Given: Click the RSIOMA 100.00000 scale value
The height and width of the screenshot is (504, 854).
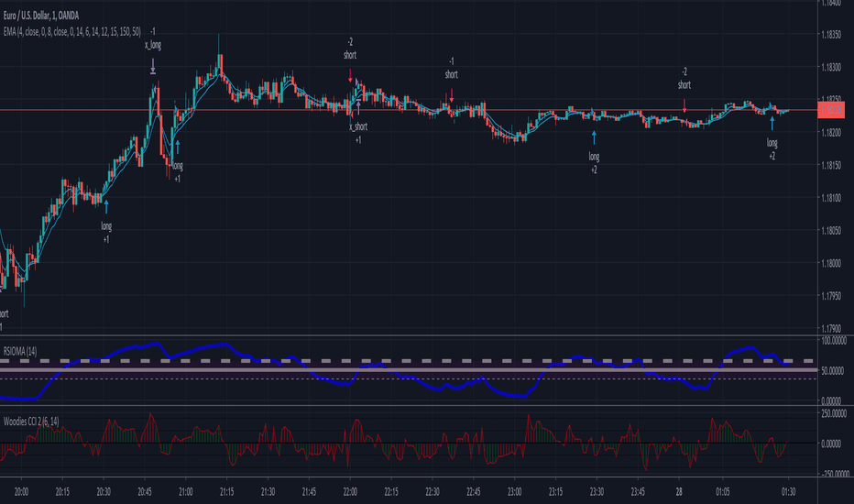Looking at the screenshot, I should pyautogui.click(x=834, y=341).
